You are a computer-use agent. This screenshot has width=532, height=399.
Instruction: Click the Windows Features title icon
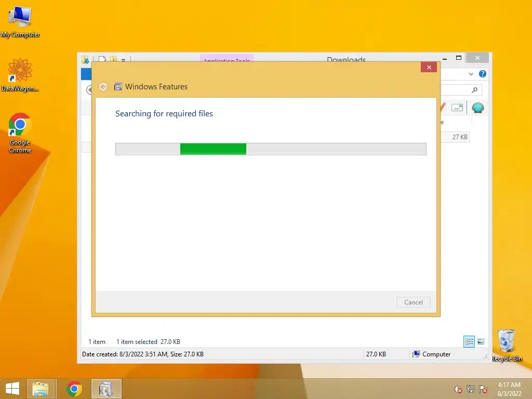coord(118,87)
